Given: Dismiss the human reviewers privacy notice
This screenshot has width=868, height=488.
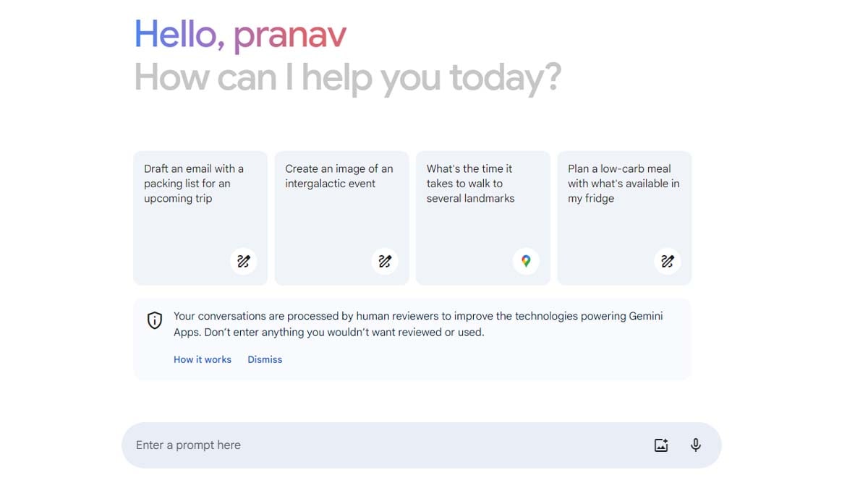Looking at the screenshot, I should pos(265,359).
